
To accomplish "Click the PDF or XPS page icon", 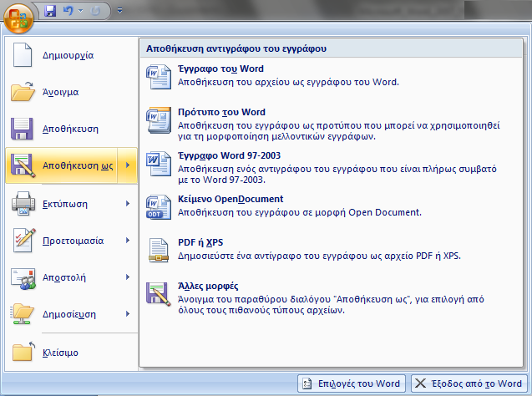I will (159, 251).
